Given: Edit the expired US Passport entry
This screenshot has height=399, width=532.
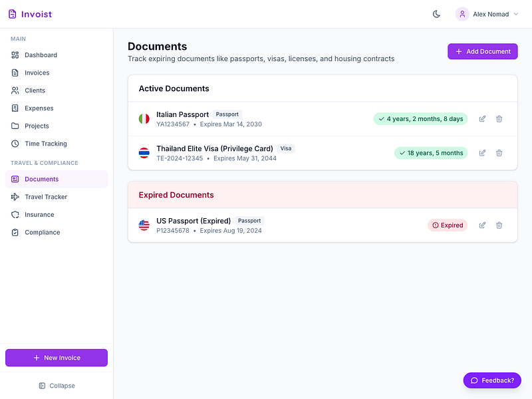Looking at the screenshot, I should pyautogui.click(x=482, y=225).
